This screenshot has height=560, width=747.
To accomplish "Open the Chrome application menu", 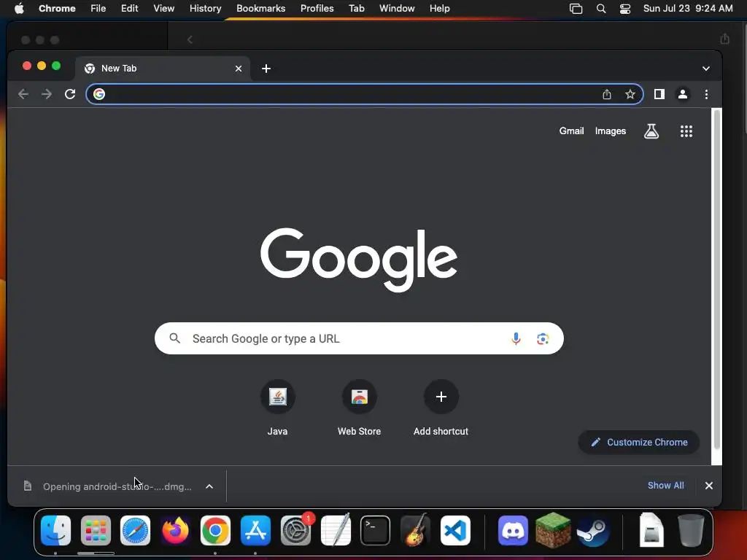I will [x=57, y=8].
